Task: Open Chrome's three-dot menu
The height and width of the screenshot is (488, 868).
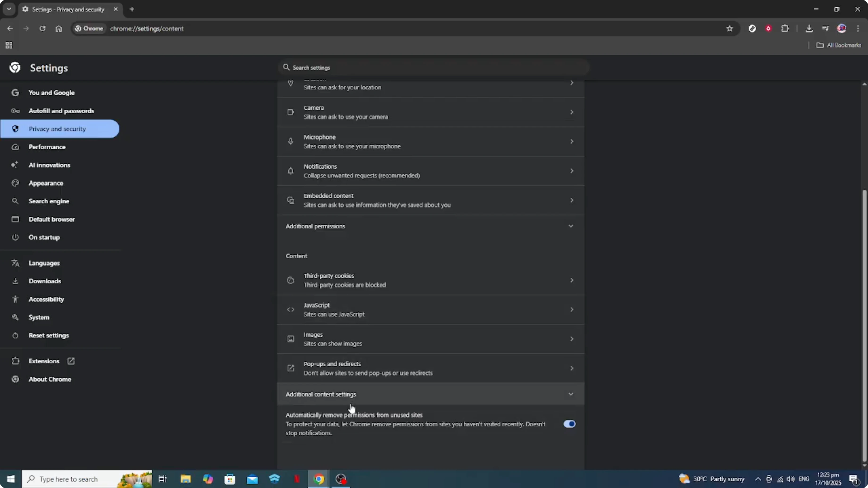Action: (858, 29)
